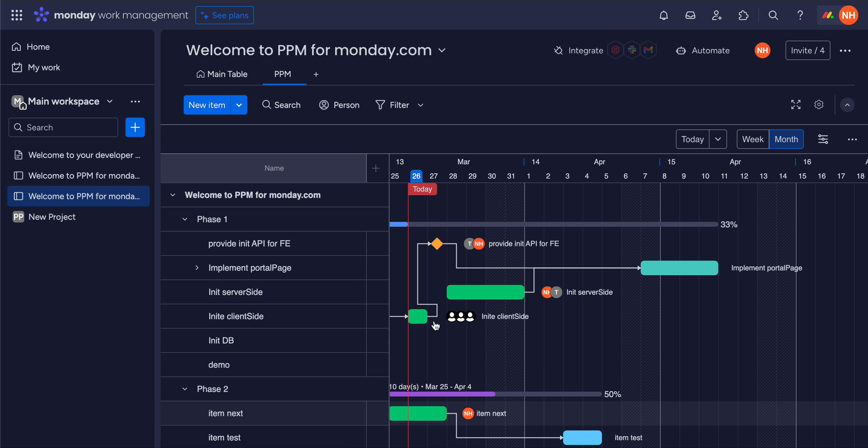The width and height of the screenshot is (868, 448).
Task: Expand the Implement portalPage subitems
Action: 197,268
